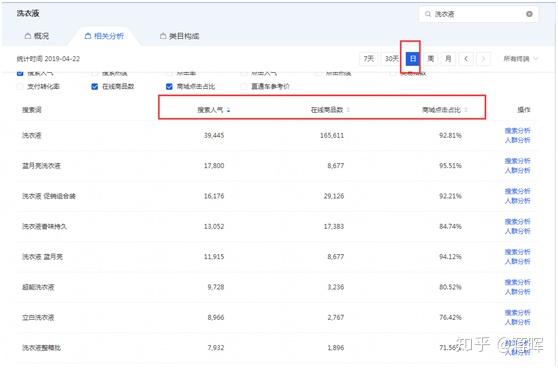558x368 pixels.
Task: Sort by 商城点击占比 column arrow
Action: tap(466, 110)
